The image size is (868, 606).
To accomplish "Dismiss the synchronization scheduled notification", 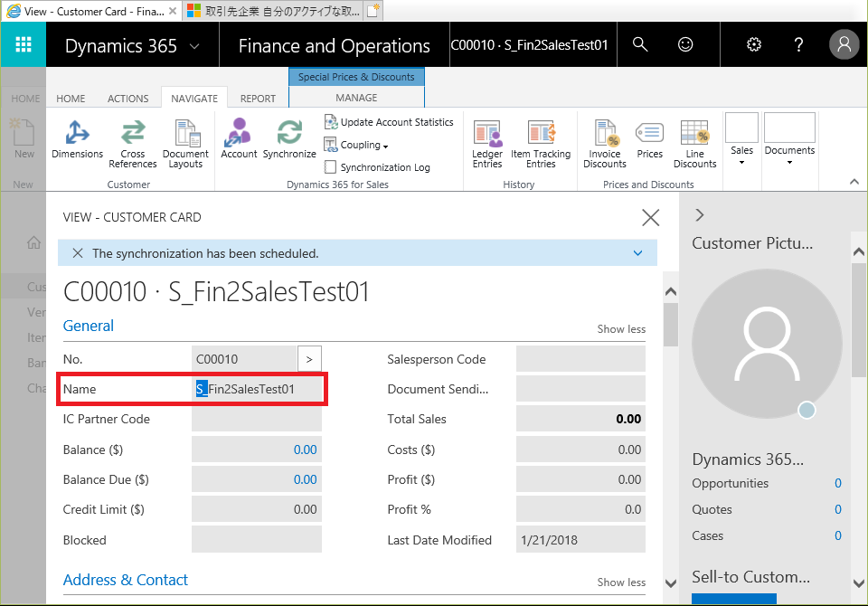I will tap(78, 253).
